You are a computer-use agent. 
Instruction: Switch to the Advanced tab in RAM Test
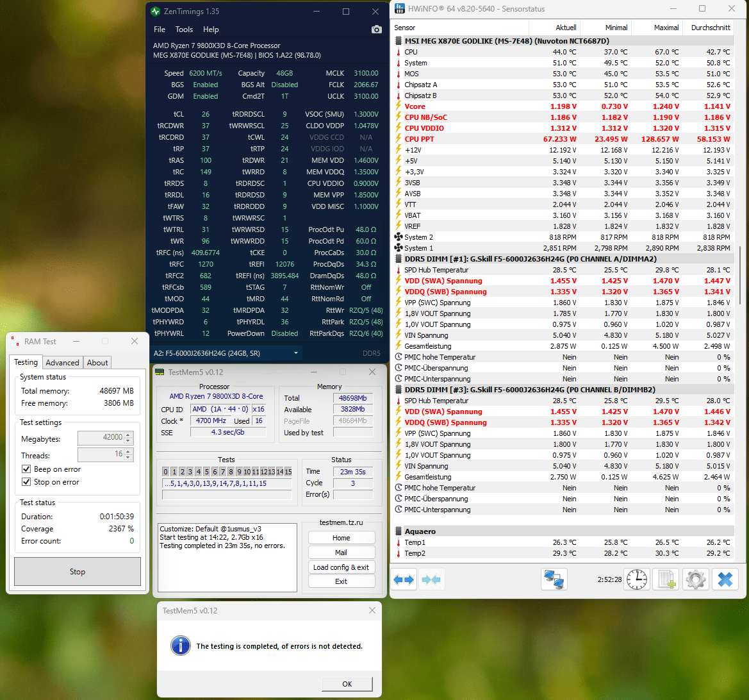[63, 363]
